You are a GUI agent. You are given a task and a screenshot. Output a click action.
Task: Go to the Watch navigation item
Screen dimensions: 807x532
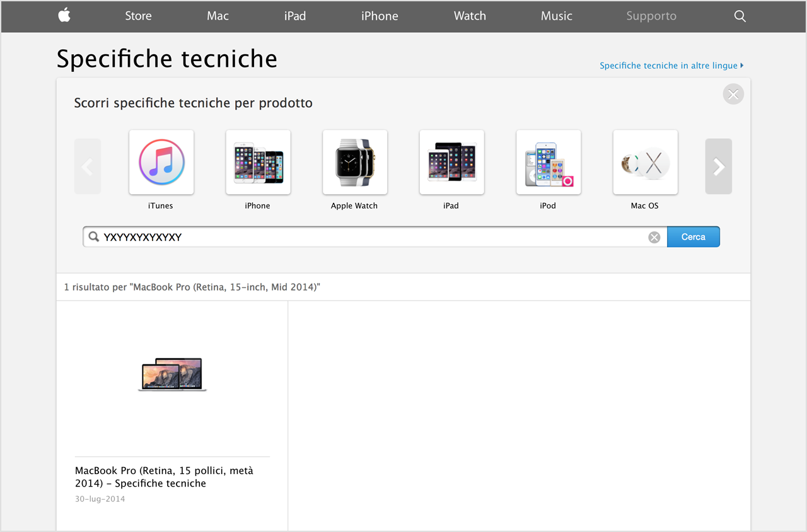(470, 16)
